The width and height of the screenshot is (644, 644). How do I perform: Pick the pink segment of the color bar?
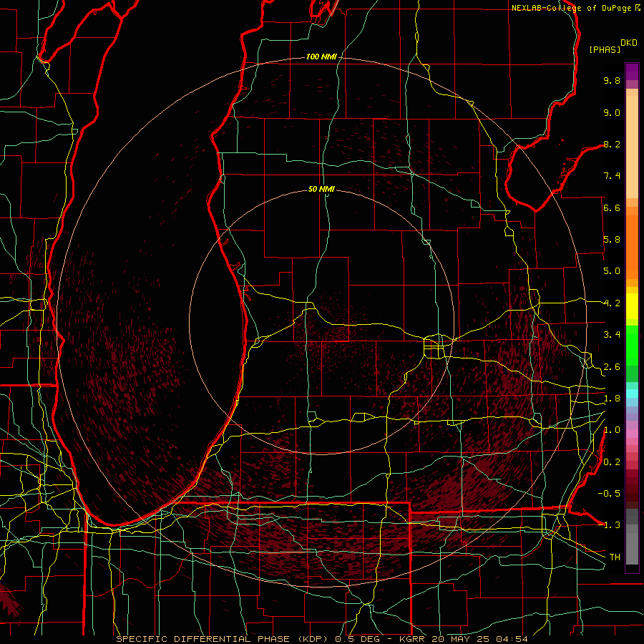pyautogui.click(x=632, y=434)
